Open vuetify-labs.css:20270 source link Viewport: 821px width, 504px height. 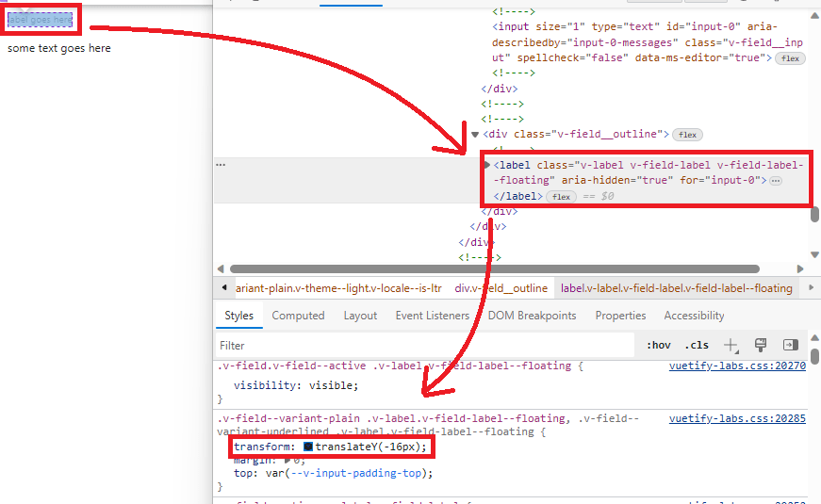pos(737,366)
